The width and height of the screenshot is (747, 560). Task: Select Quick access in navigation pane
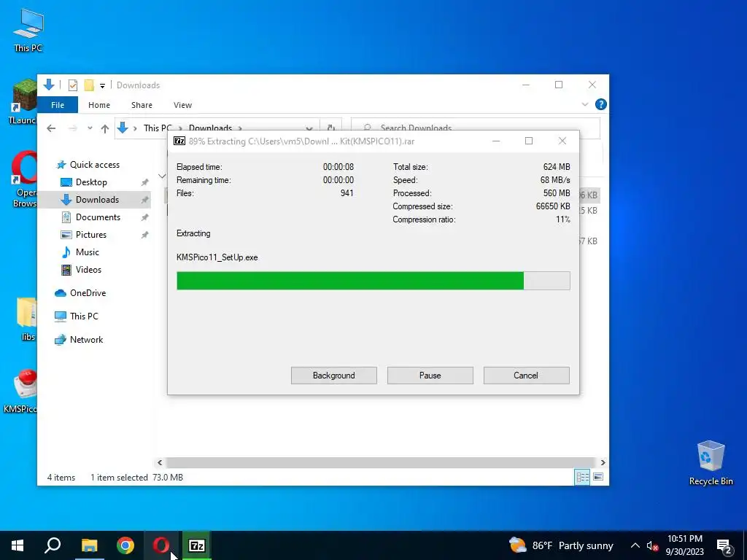click(x=95, y=165)
